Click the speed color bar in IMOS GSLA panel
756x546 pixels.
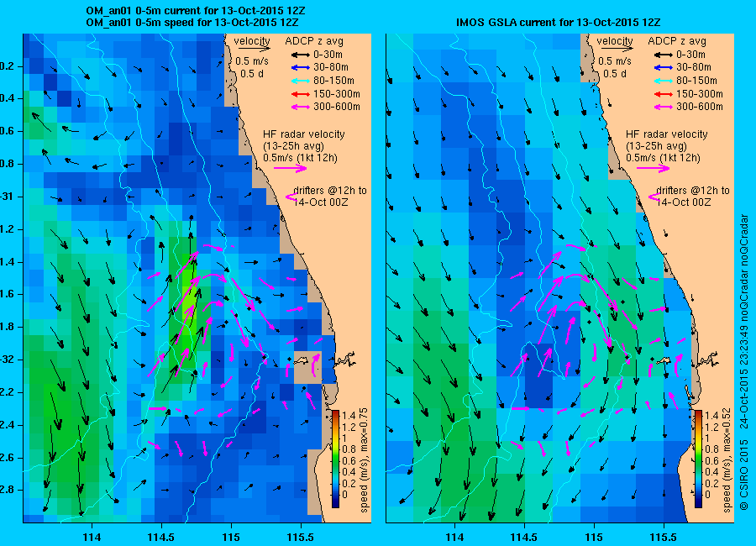pyautogui.click(x=699, y=459)
